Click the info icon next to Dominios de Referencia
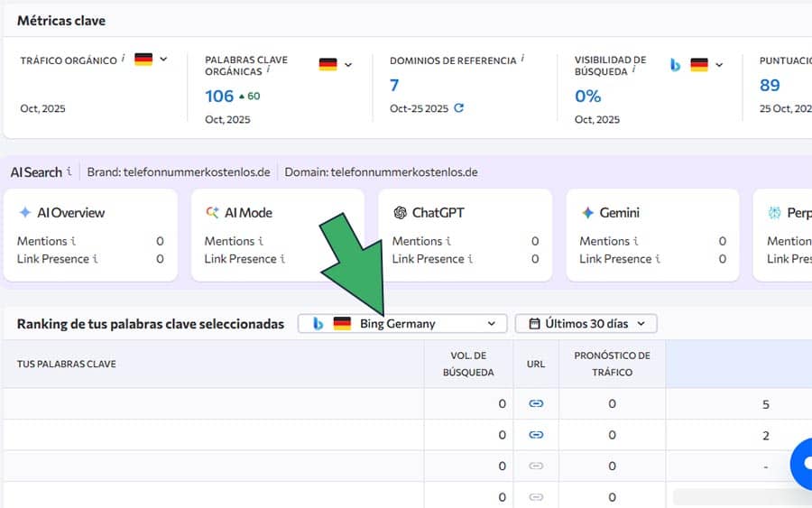 click(x=522, y=60)
